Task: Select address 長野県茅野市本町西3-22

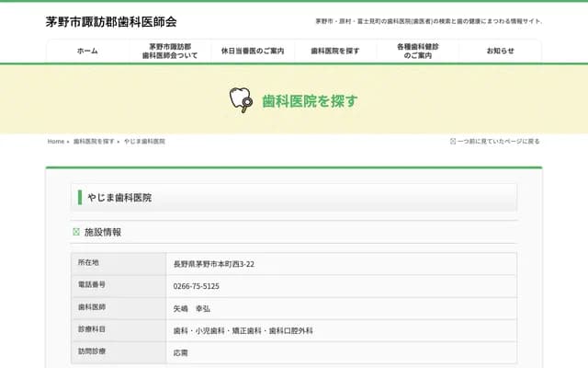Action: (214, 264)
